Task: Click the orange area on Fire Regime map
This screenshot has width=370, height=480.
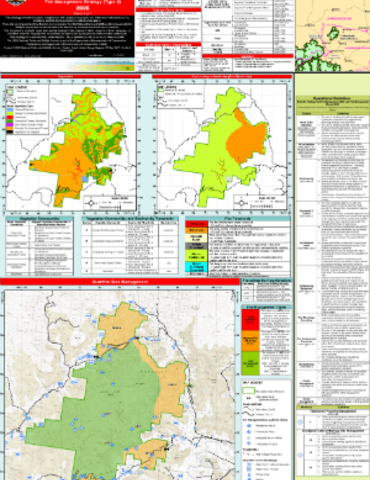Action: coord(246,137)
